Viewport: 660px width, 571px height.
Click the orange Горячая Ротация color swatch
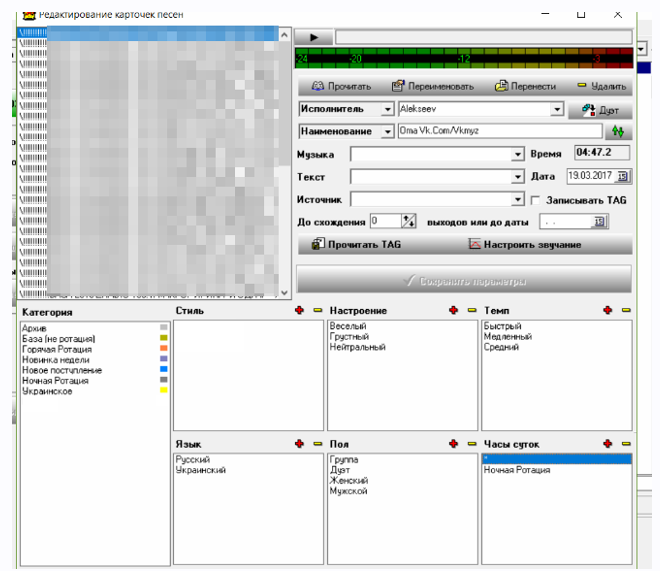(x=164, y=348)
